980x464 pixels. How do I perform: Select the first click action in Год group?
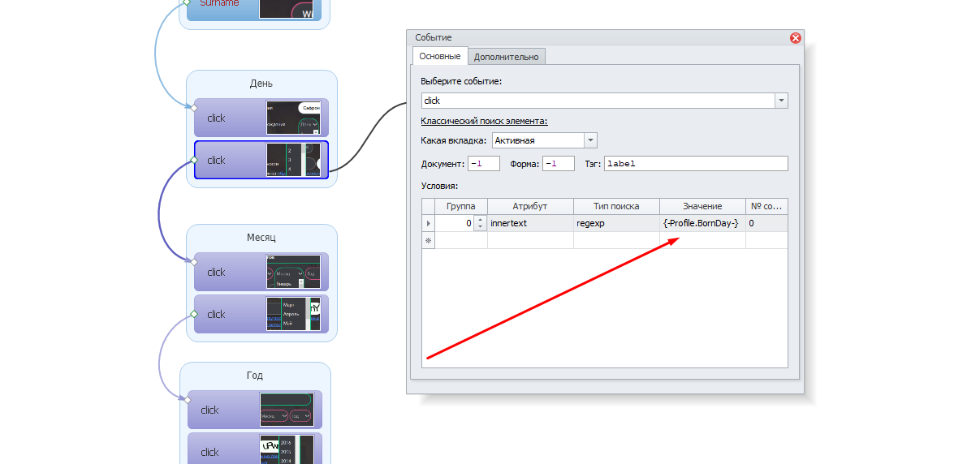(x=255, y=410)
